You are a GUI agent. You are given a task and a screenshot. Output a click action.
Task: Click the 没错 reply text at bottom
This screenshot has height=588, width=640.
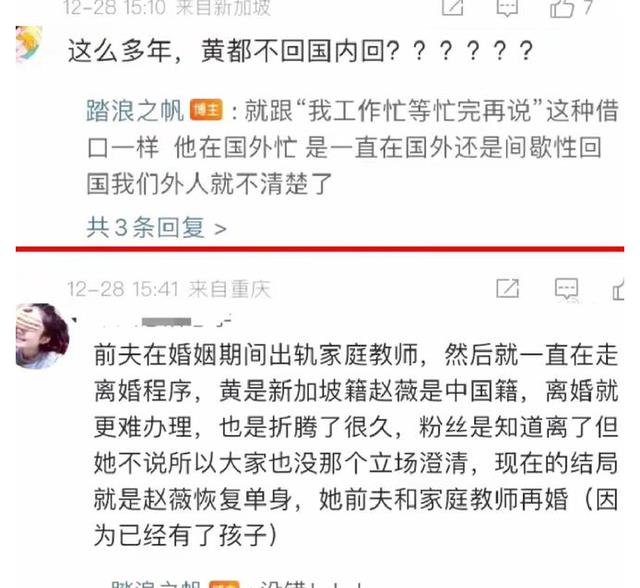coord(310,584)
